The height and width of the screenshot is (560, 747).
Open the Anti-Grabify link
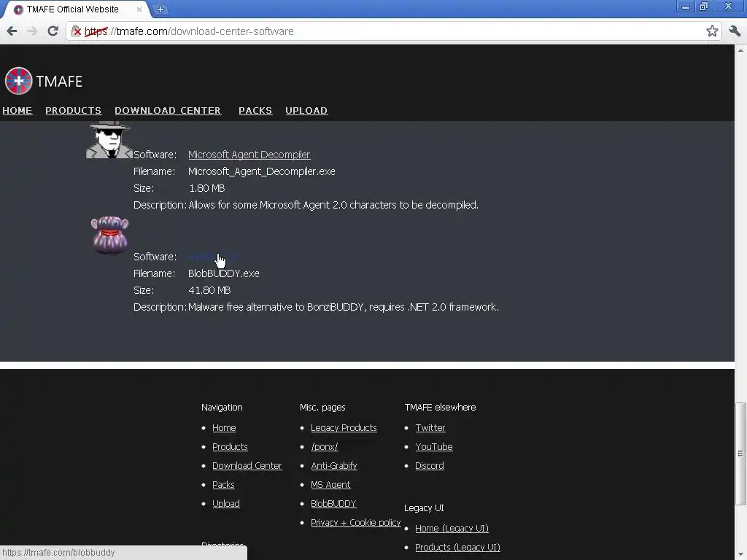pos(334,466)
